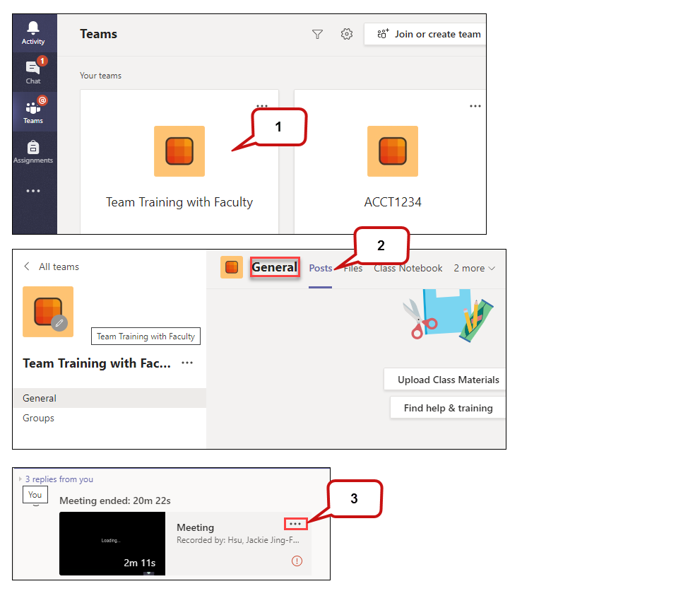Click Meeting ended: 20m 22s text

coord(115,501)
